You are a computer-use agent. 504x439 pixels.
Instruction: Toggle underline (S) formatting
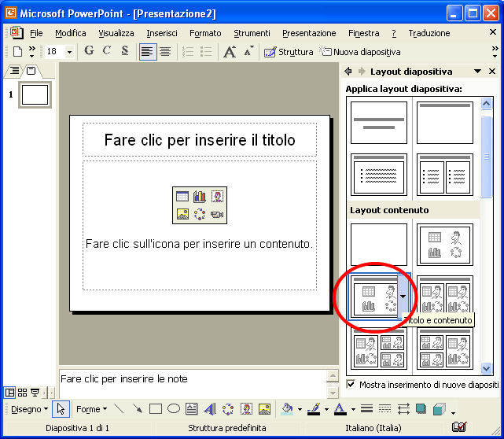125,51
